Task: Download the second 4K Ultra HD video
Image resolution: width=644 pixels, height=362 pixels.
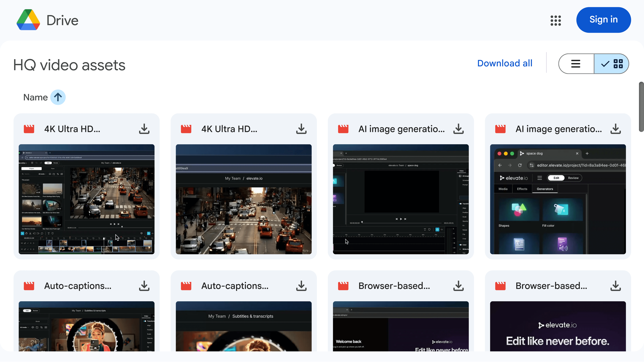Action: pyautogui.click(x=301, y=129)
